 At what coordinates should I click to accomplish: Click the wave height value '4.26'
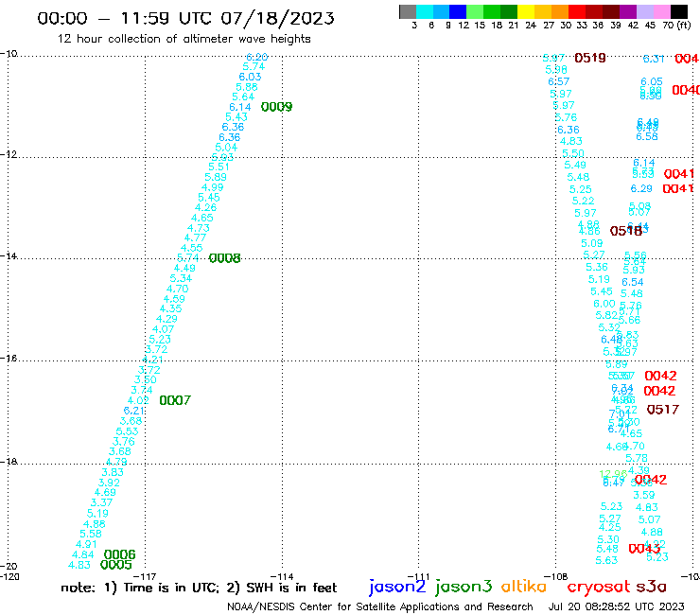tap(205, 207)
